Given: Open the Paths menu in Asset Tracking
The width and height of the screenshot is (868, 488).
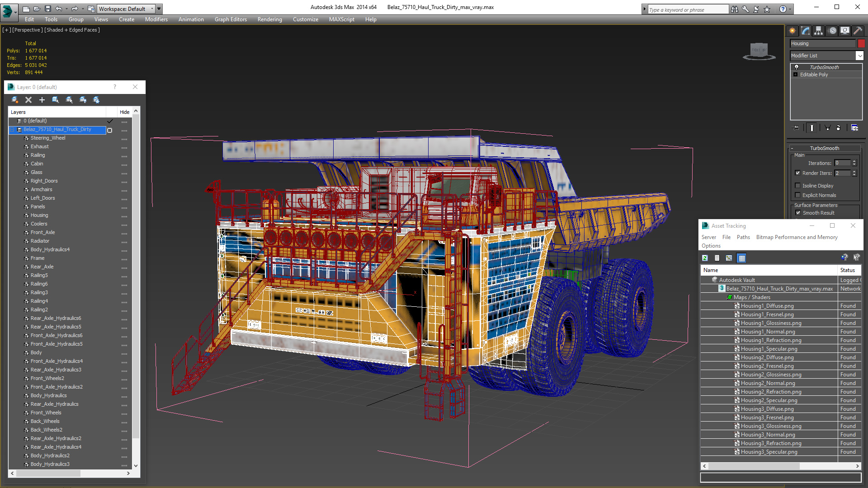Looking at the screenshot, I should [743, 237].
